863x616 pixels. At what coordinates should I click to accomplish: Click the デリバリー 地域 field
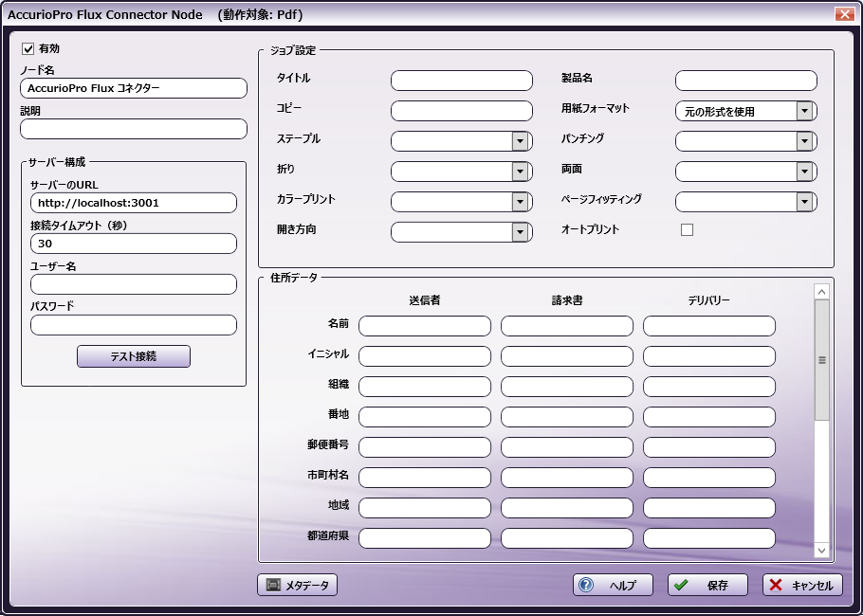click(709, 508)
